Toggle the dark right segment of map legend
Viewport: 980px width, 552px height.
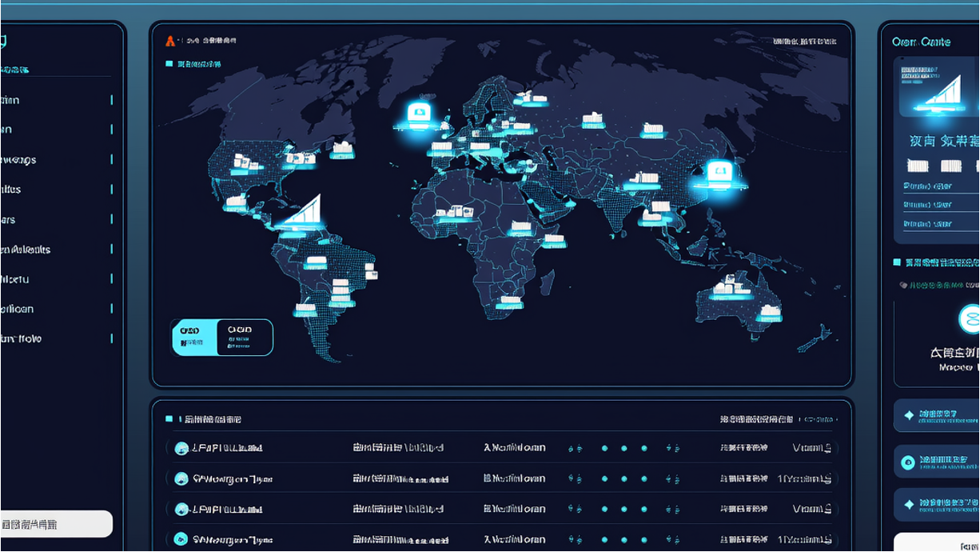pyautogui.click(x=244, y=337)
